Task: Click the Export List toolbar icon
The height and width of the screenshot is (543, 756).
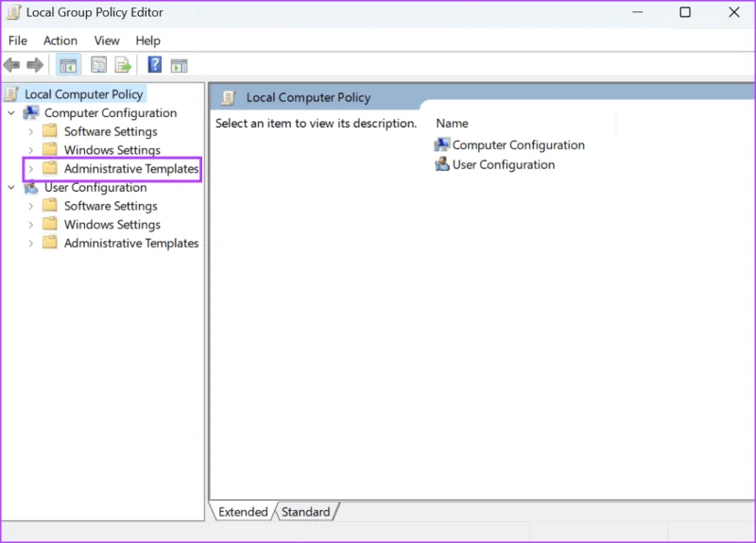Action: coord(123,65)
